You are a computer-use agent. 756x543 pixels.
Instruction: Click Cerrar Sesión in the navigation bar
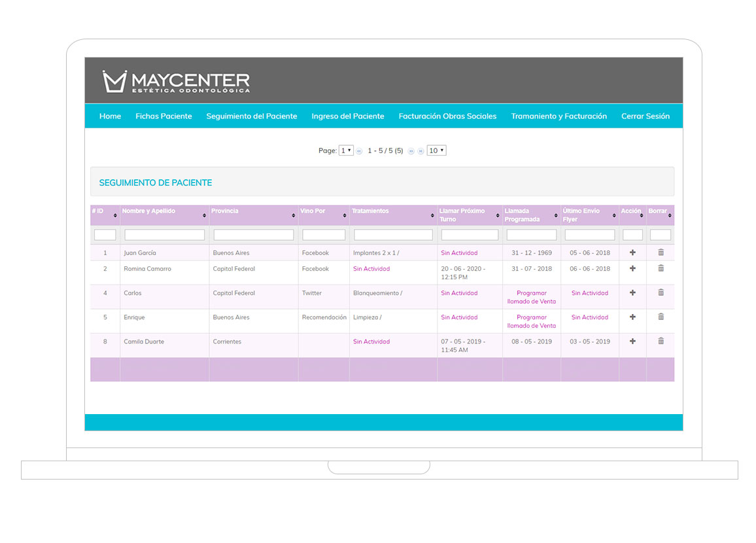point(645,116)
